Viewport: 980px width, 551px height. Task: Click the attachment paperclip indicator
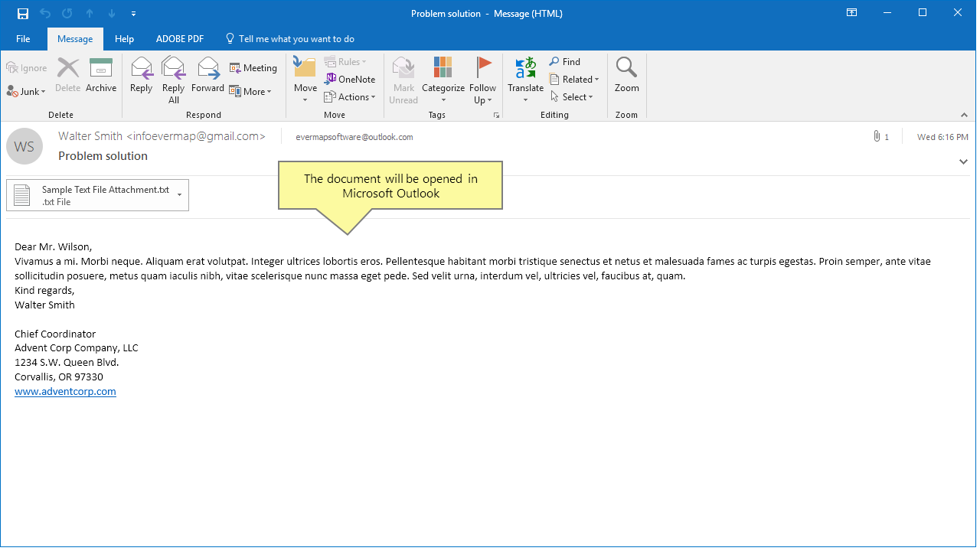pyautogui.click(x=880, y=137)
